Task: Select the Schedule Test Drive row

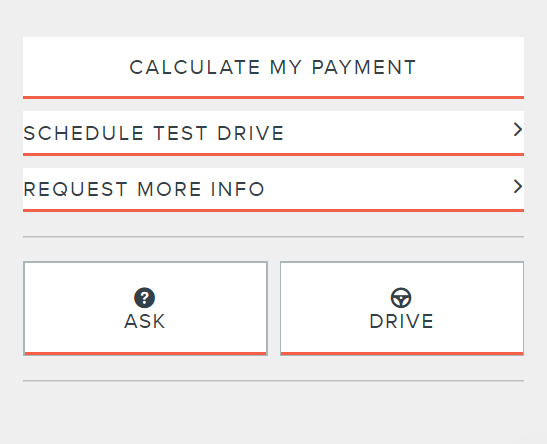Action: [274, 133]
